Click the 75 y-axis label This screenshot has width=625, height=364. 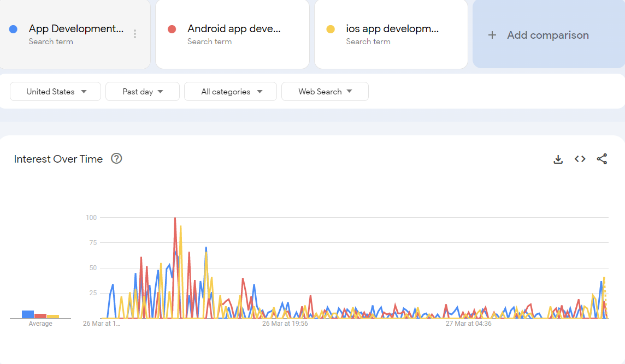pyautogui.click(x=93, y=242)
